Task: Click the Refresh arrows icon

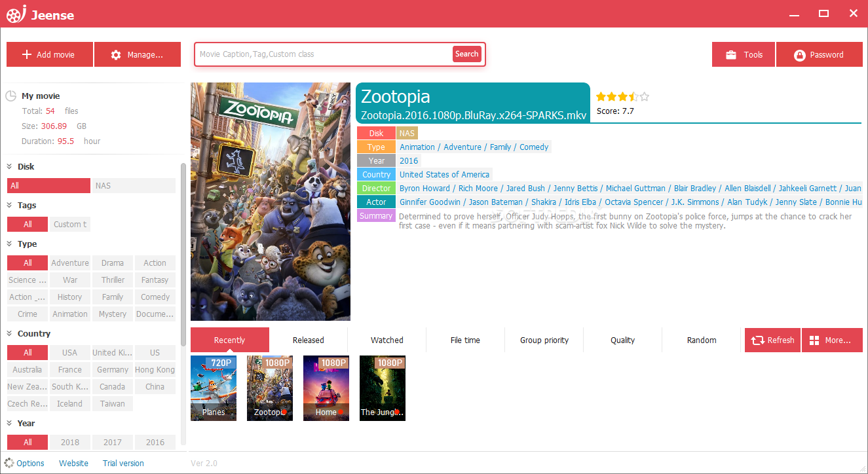Action: click(x=758, y=340)
